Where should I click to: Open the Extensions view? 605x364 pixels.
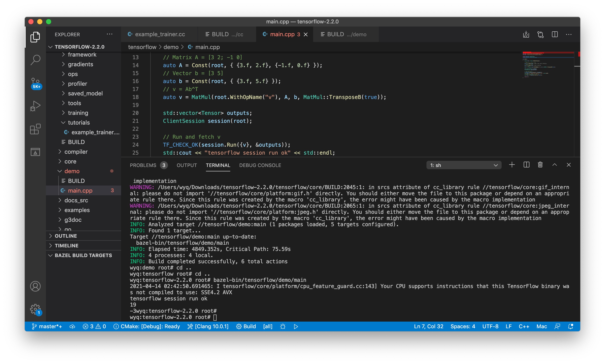point(35,129)
